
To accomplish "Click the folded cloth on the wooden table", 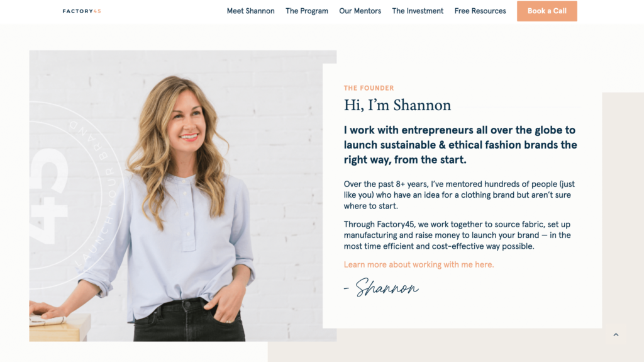I will pos(48,320).
